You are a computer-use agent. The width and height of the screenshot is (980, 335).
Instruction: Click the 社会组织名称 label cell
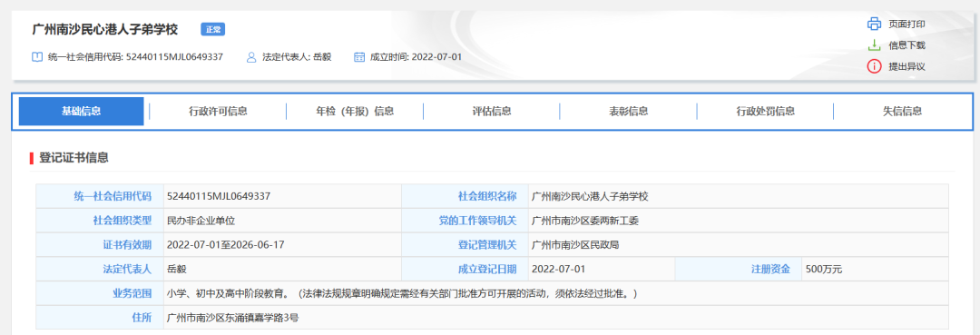465,196
